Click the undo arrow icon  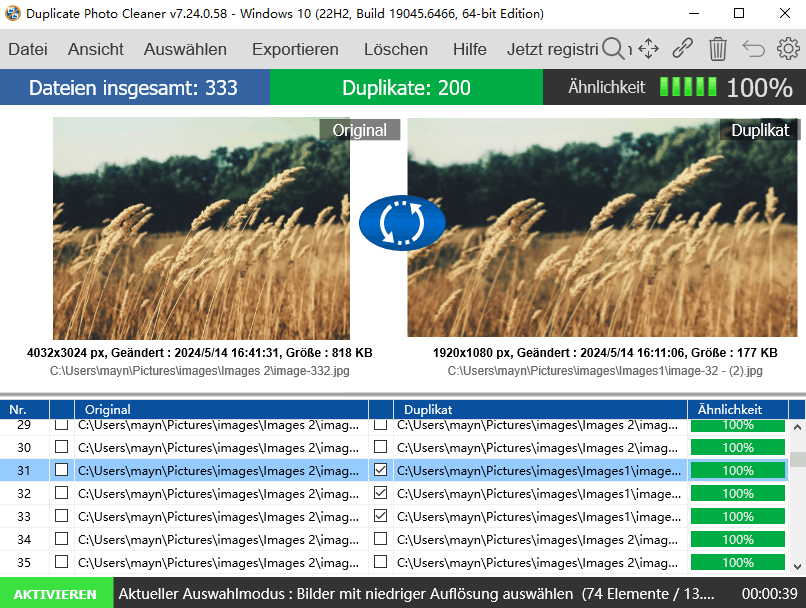(x=752, y=48)
